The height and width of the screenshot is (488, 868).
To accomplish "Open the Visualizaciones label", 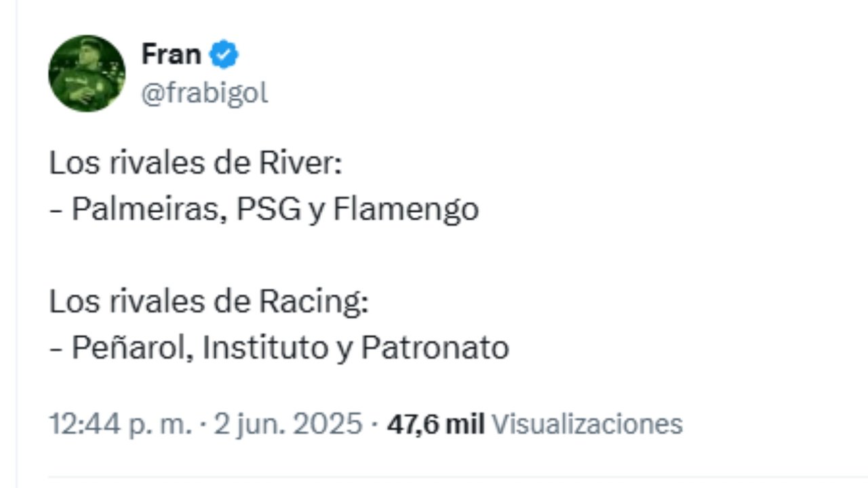I will point(587,424).
